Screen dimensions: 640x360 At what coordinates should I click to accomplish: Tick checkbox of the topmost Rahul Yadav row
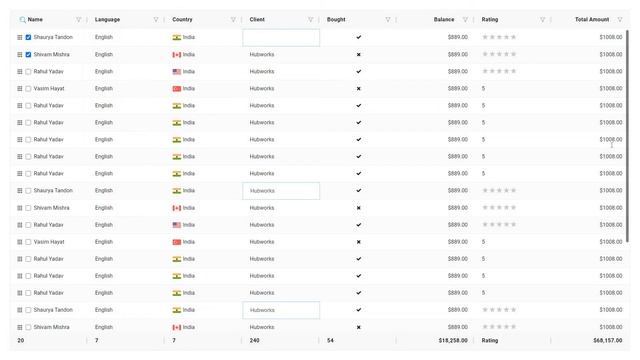[x=28, y=72]
